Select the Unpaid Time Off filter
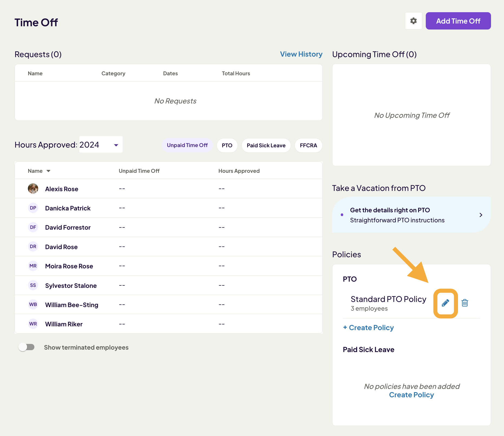 point(187,145)
